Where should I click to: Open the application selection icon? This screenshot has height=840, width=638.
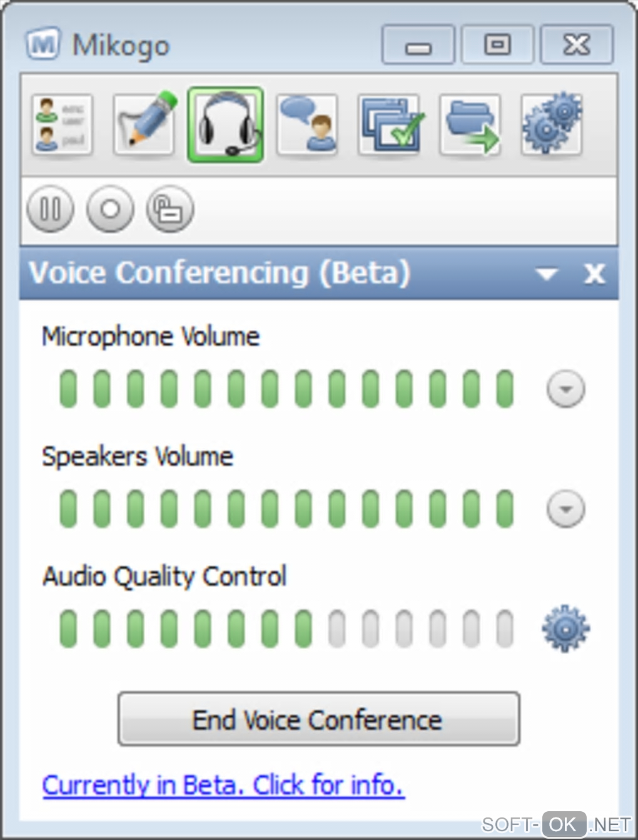pos(388,125)
